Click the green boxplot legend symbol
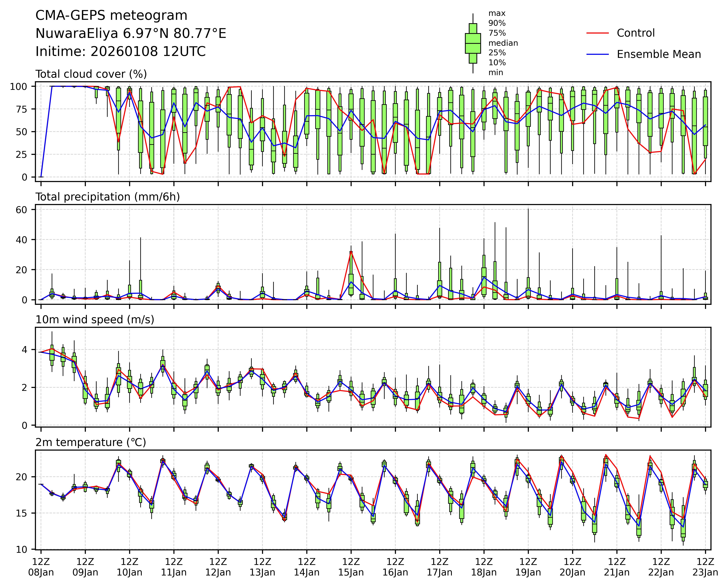The height and width of the screenshot is (587, 728). click(x=473, y=43)
